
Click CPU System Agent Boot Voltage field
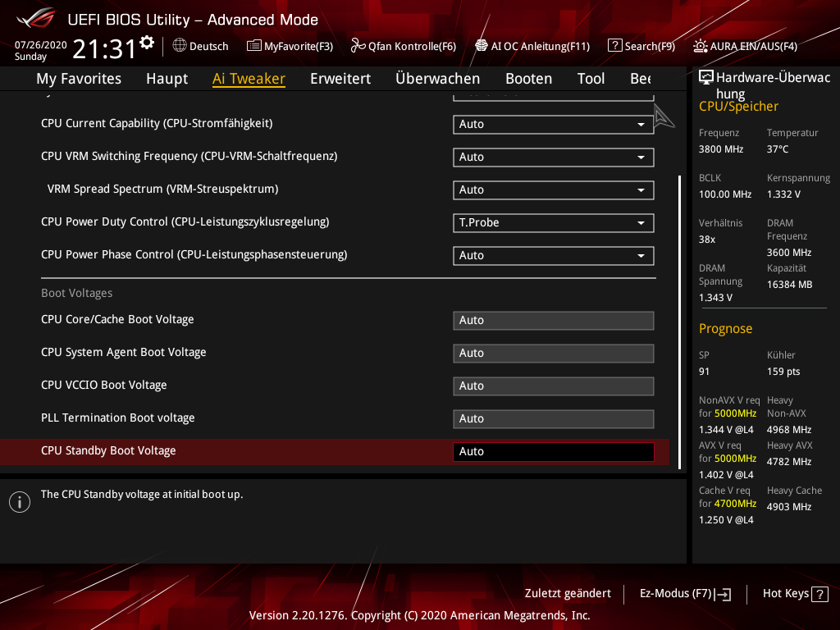[554, 353]
